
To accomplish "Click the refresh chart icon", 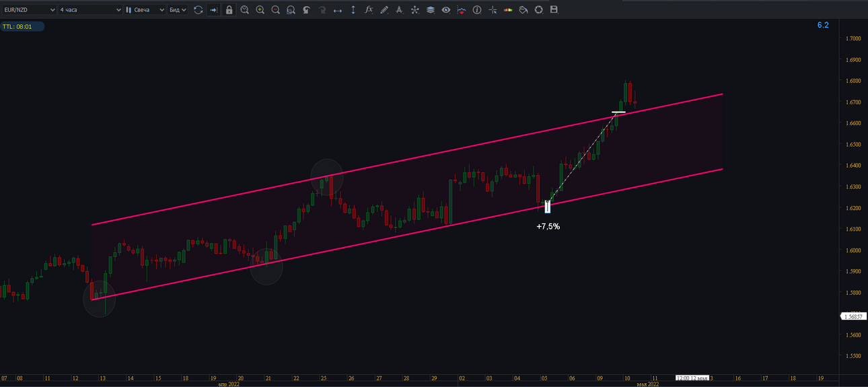I will [x=198, y=9].
